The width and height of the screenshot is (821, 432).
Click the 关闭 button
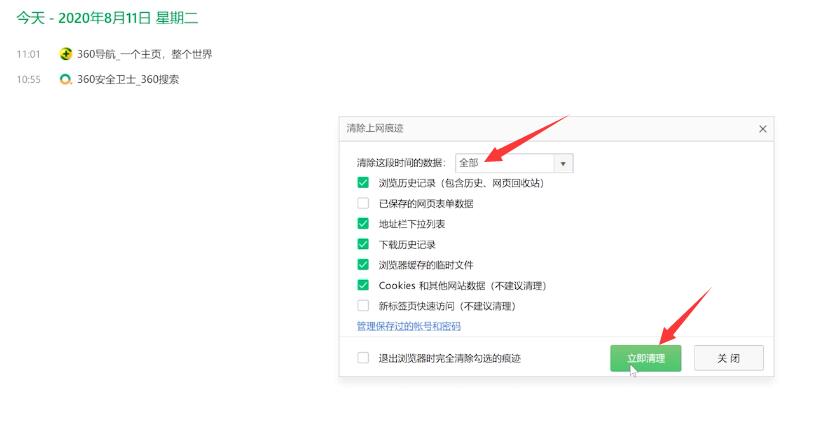729,358
